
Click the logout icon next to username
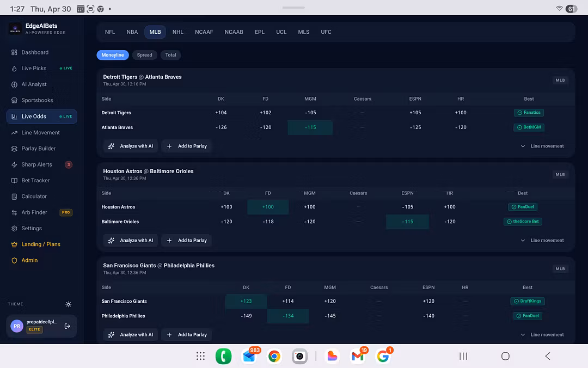pos(68,326)
